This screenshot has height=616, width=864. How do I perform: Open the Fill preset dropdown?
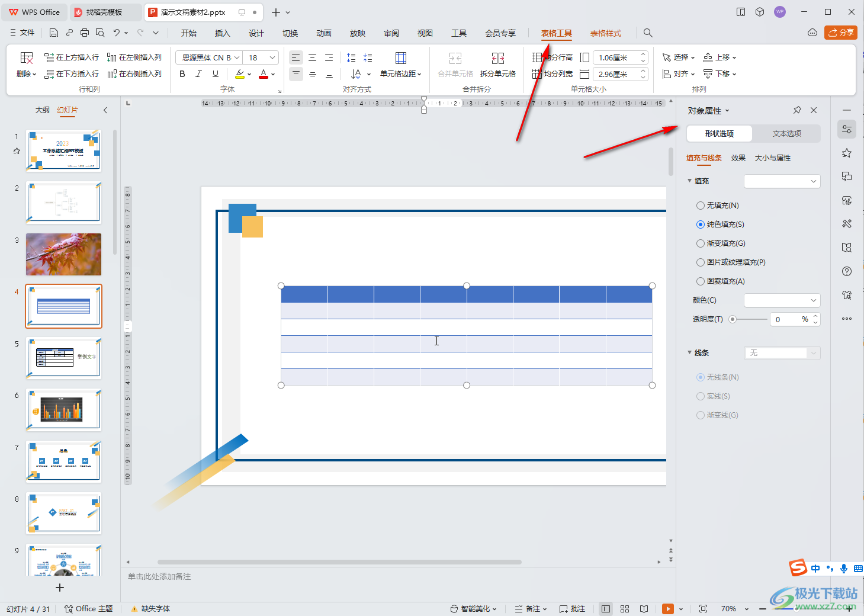pos(782,181)
